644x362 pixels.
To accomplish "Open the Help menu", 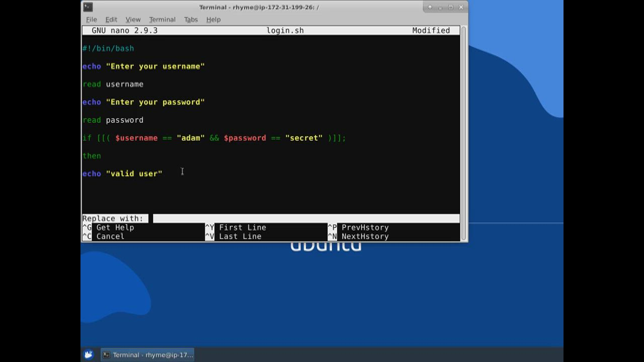I will tap(213, 20).
